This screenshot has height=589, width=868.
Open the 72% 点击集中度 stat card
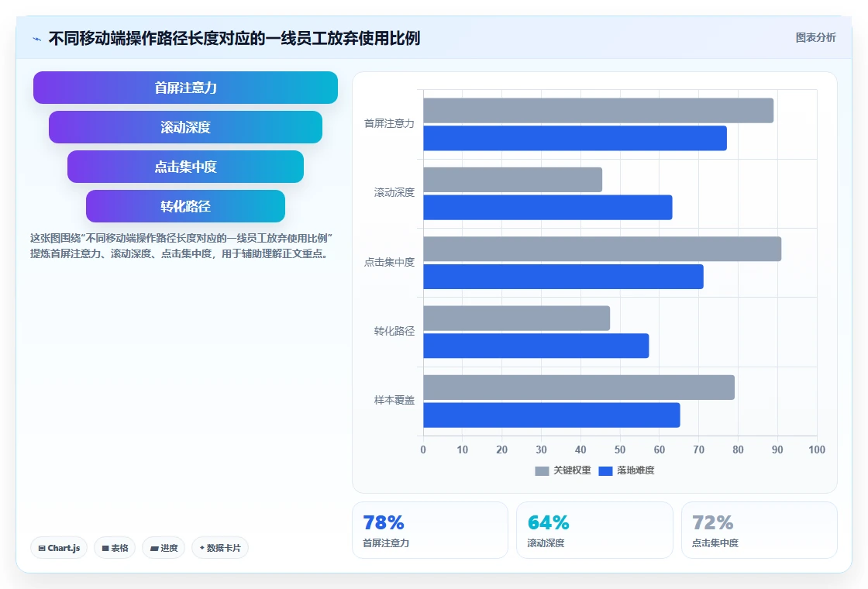pos(759,530)
